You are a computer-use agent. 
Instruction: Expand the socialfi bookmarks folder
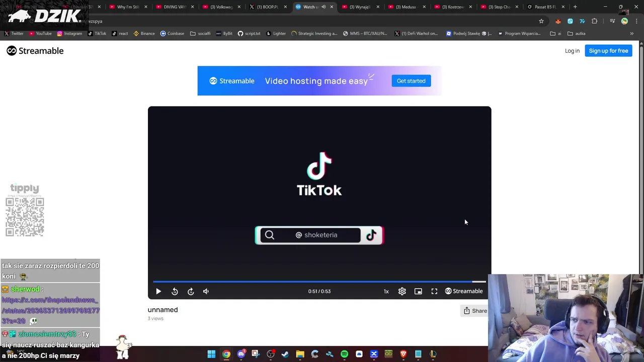[x=200, y=34]
